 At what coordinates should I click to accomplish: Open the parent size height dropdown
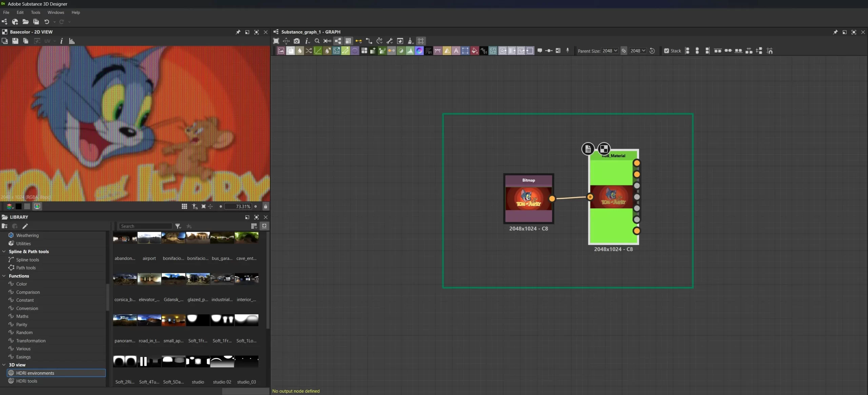point(637,51)
